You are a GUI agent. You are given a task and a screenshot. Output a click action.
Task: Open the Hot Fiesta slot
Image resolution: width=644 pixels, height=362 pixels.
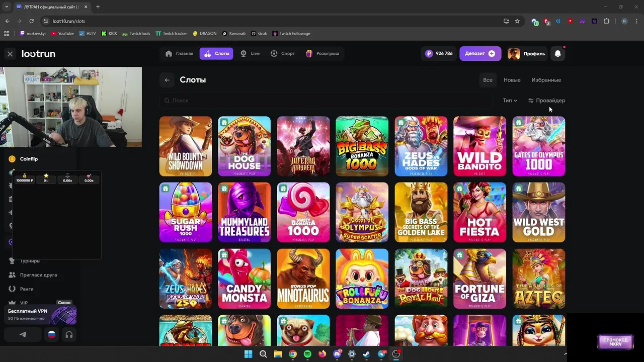pyautogui.click(x=480, y=212)
